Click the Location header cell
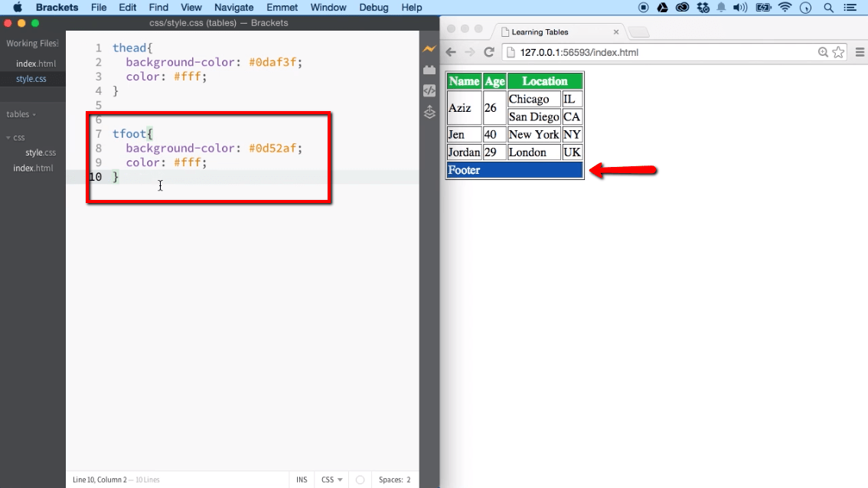The image size is (868, 488). pyautogui.click(x=545, y=81)
